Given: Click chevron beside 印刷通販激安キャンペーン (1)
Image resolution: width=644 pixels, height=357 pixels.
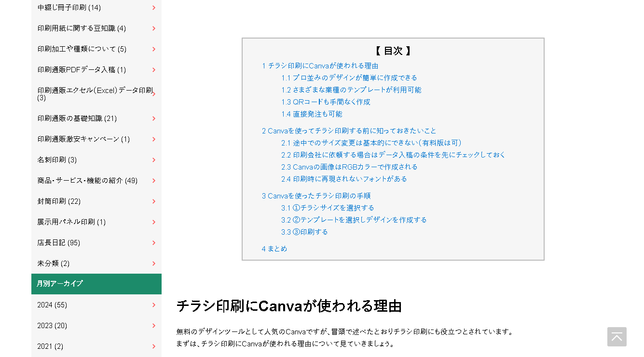Looking at the screenshot, I should (154, 139).
